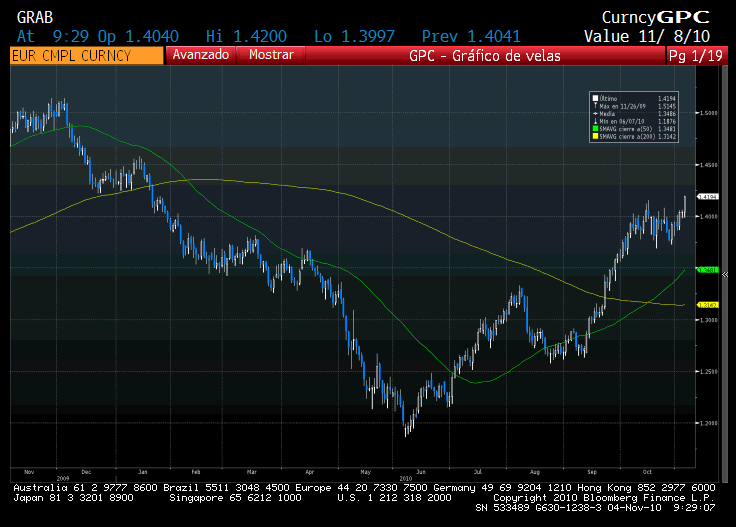This screenshot has width=736, height=527.
Task: Click the Apr label on the time axis
Action: coord(309,472)
